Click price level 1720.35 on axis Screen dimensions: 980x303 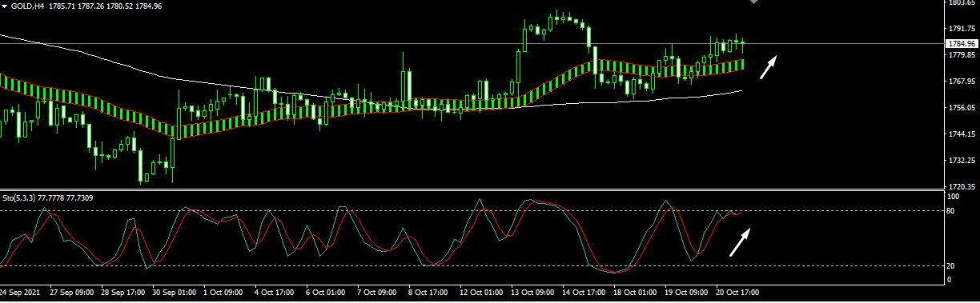(x=961, y=186)
